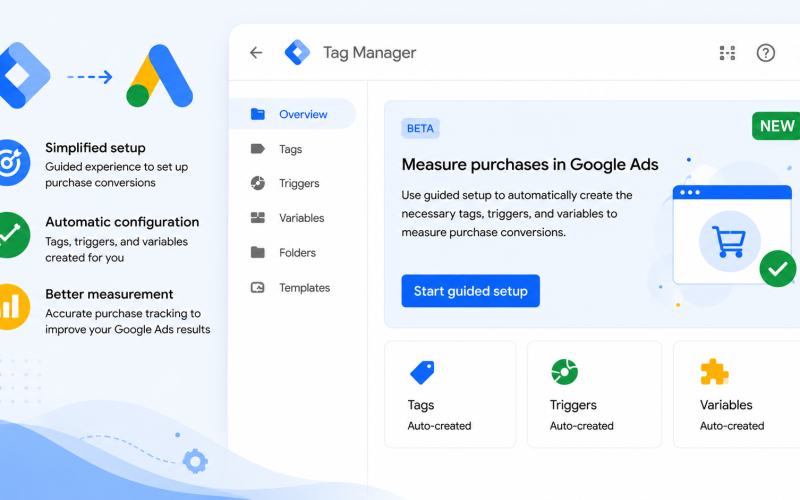
Task: Click the Folders icon in sidebar
Action: 258,252
